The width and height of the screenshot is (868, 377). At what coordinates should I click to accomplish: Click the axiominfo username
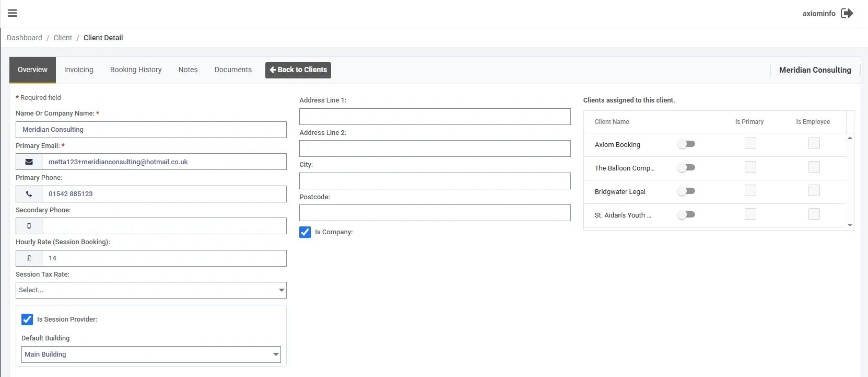coord(819,14)
